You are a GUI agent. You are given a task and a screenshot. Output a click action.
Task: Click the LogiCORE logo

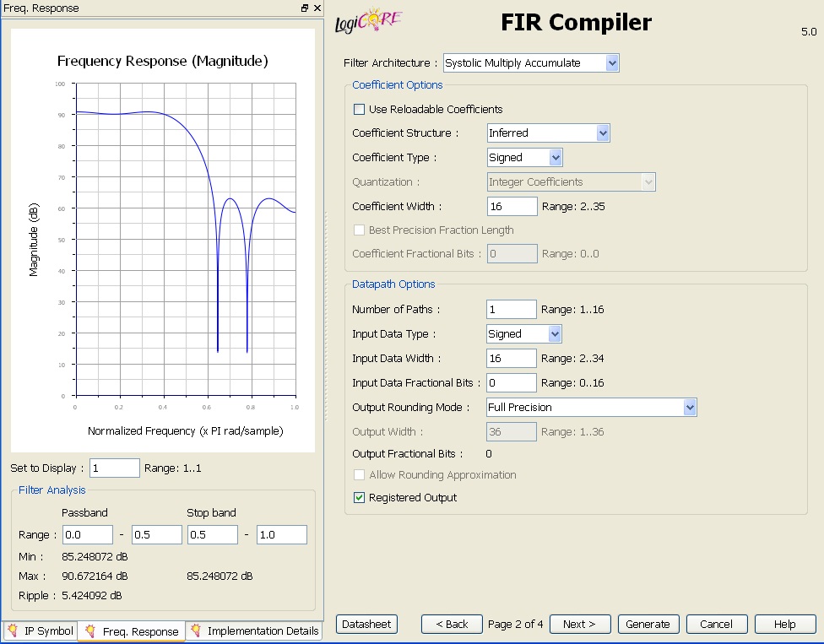coord(368,21)
